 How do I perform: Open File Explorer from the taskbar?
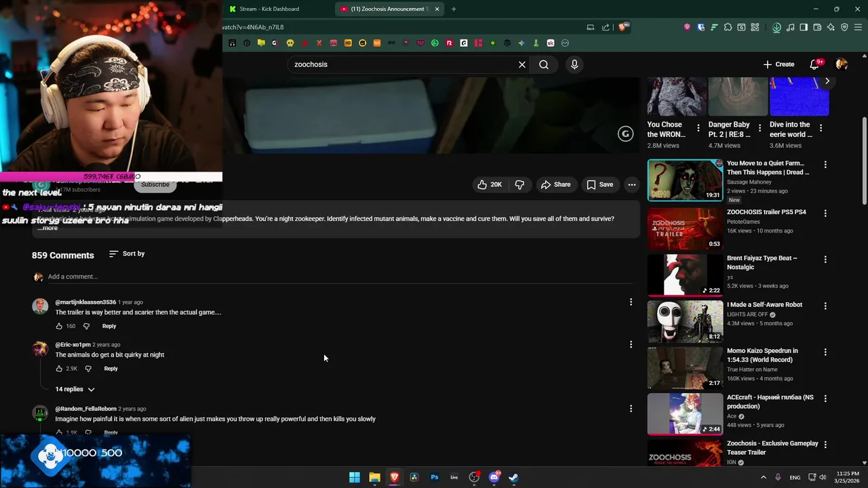click(374, 477)
